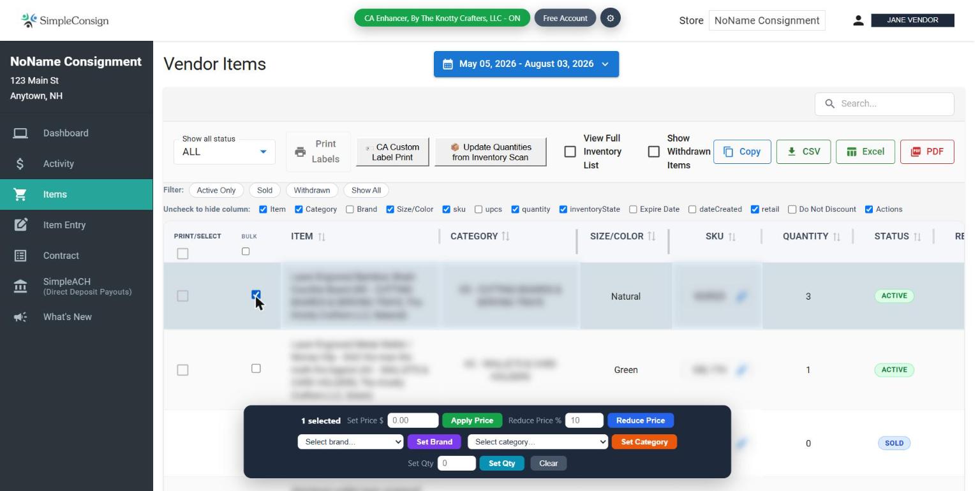Open the Select brand dropdown
Screen dimensions: 980x491
click(x=350, y=442)
